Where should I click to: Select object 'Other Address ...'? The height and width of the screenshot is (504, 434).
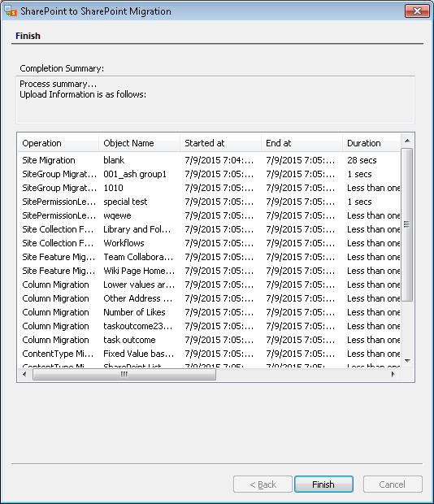point(138,298)
